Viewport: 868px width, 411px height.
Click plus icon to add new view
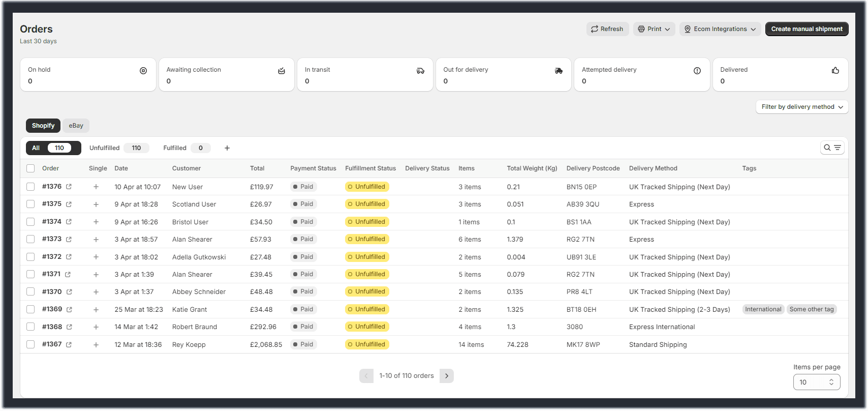[227, 148]
